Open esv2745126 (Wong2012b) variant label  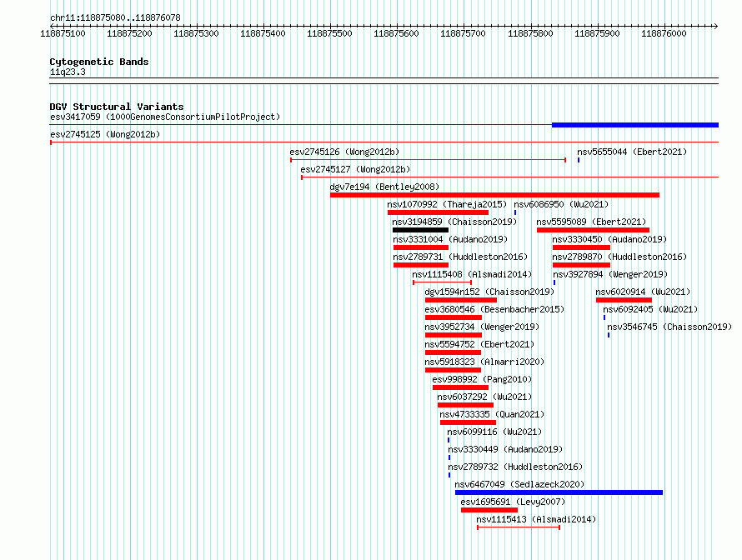(x=344, y=152)
